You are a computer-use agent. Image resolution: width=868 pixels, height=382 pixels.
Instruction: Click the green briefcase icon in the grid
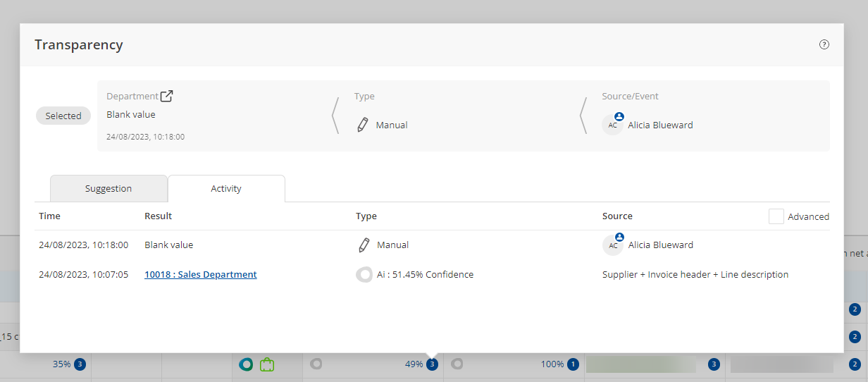[x=266, y=364]
